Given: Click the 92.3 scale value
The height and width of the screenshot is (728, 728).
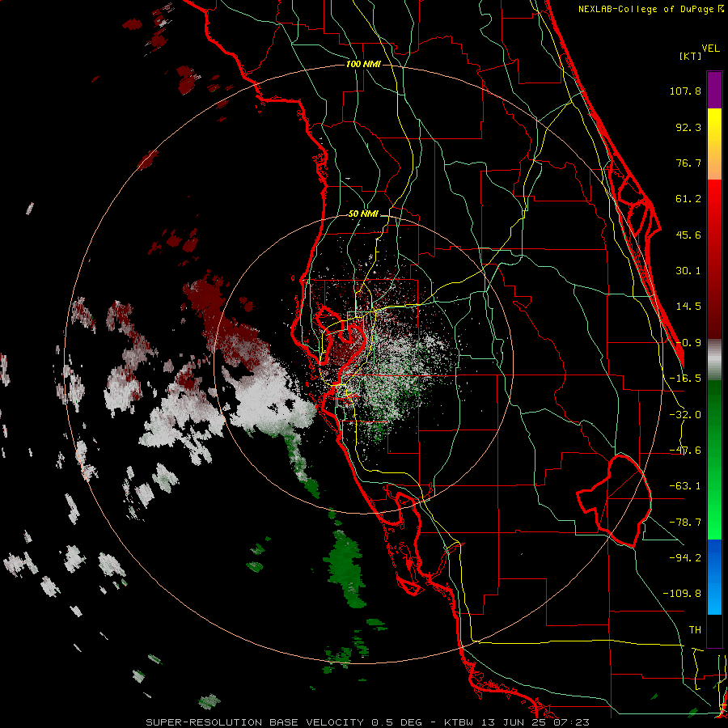Looking at the screenshot, I should pyautogui.click(x=688, y=127).
